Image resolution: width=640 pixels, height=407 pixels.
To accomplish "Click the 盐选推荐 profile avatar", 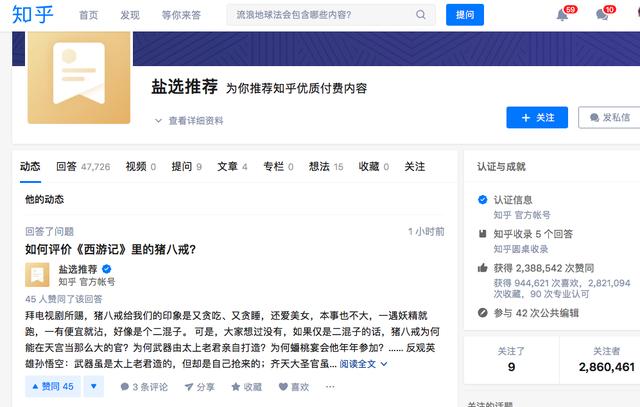I will tap(79, 78).
